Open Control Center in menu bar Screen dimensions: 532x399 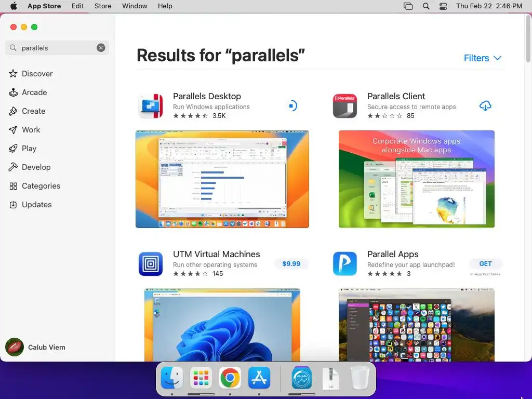[x=443, y=6]
